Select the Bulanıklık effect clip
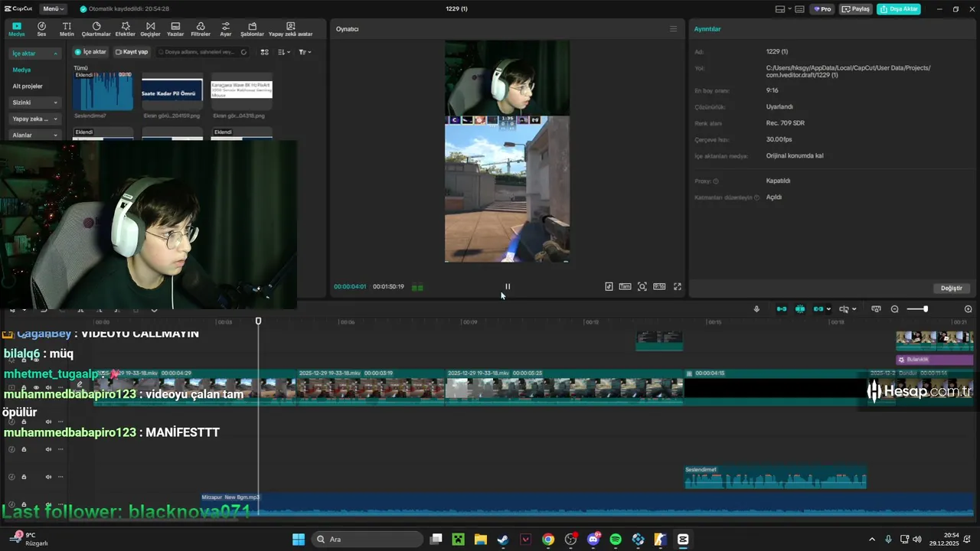This screenshot has width=980, height=551. 935,359
